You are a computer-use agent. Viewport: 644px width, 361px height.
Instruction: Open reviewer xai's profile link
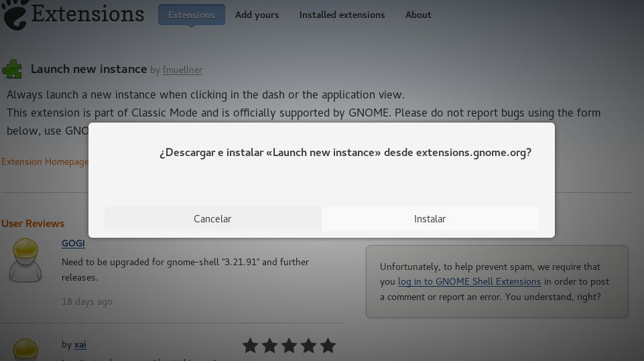tap(80, 344)
